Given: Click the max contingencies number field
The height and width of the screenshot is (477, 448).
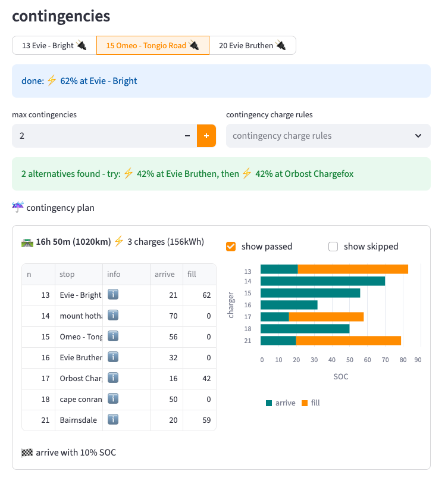Looking at the screenshot, I should [x=95, y=136].
